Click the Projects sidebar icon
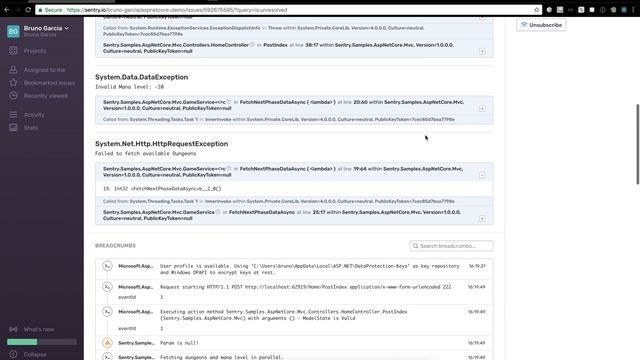 pos(13,51)
